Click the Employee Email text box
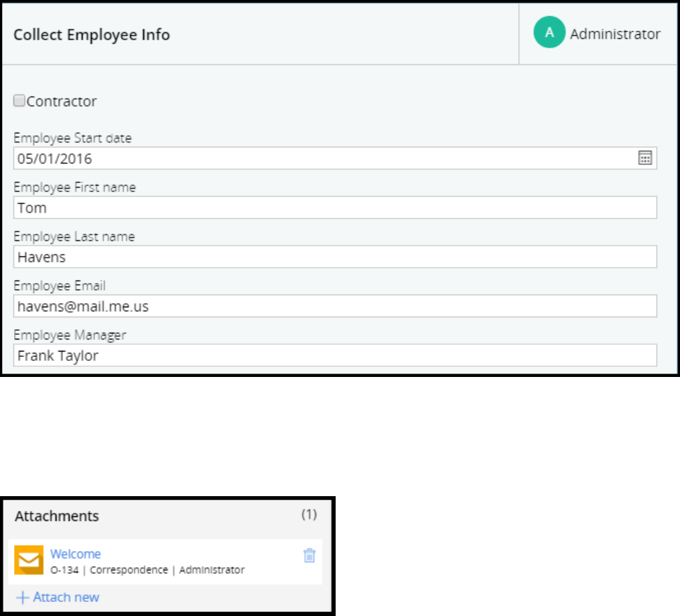The image size is (680, 616). [x=335, y=306]
